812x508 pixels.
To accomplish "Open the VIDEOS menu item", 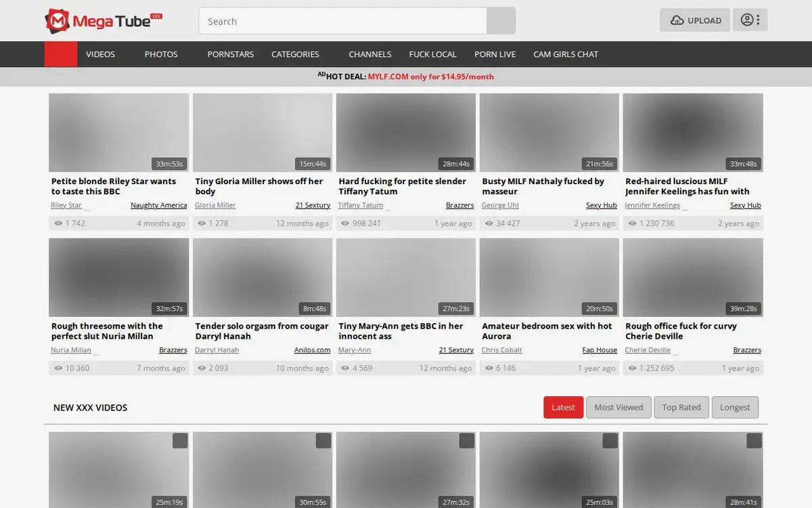I will tap(100, 54).
